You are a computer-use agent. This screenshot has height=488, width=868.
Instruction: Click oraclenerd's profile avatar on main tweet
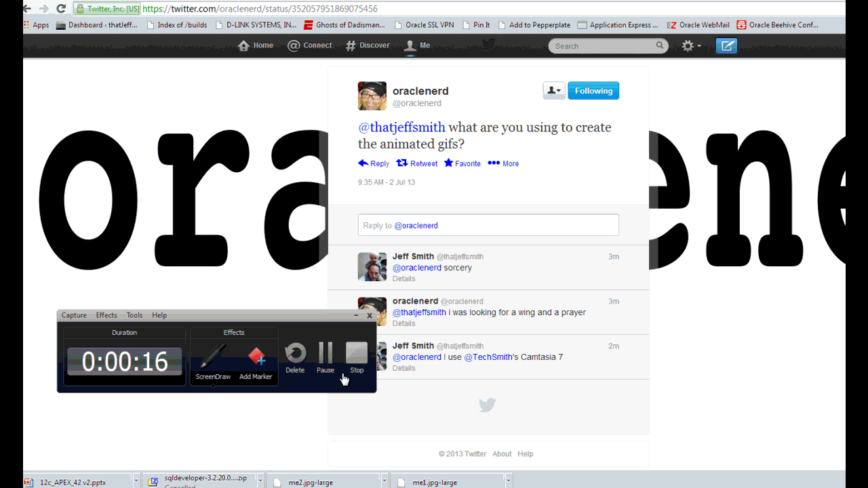click(x=372, y=96)
